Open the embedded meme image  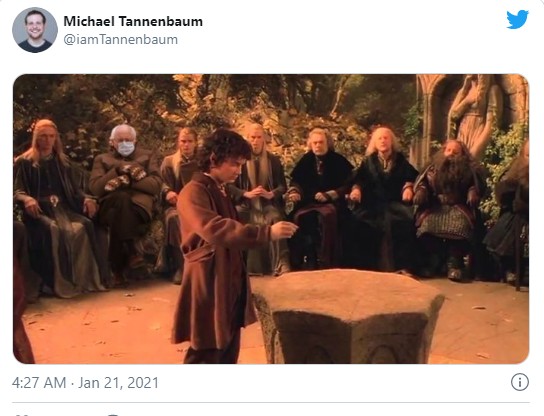tap(271, 219)
